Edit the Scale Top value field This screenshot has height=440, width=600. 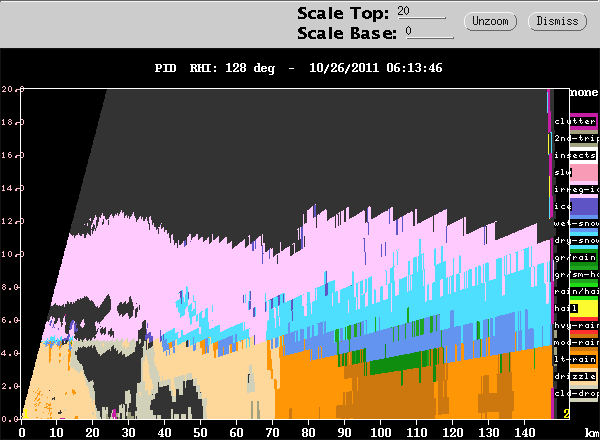pyautogui.click(x=421, y=11)
